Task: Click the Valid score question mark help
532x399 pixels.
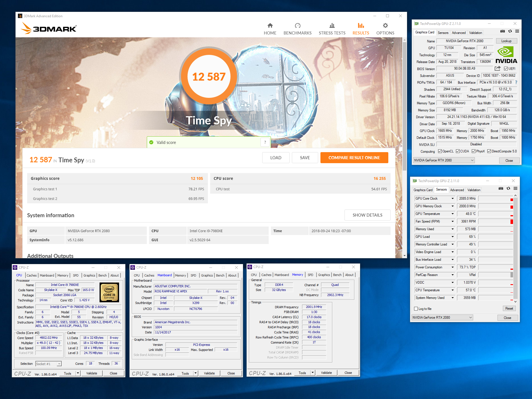Action: pyautogui.click(x=265, y=142)
